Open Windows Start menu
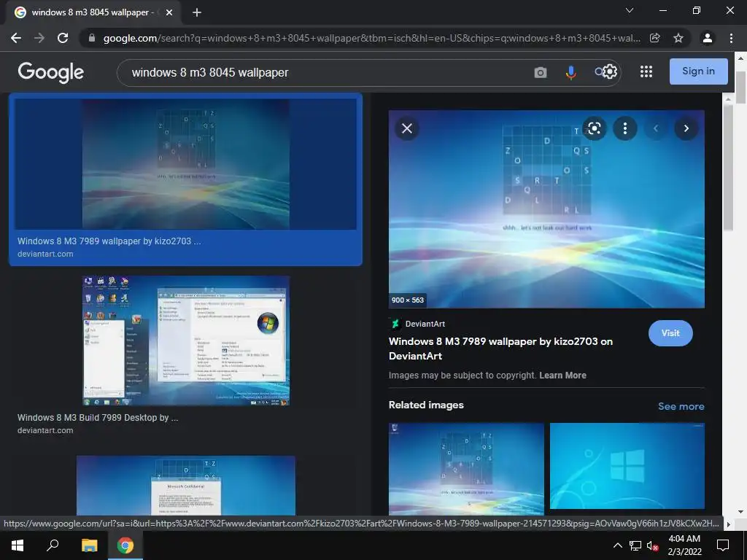This screenshot has width=747, height=560. point(18,545)
